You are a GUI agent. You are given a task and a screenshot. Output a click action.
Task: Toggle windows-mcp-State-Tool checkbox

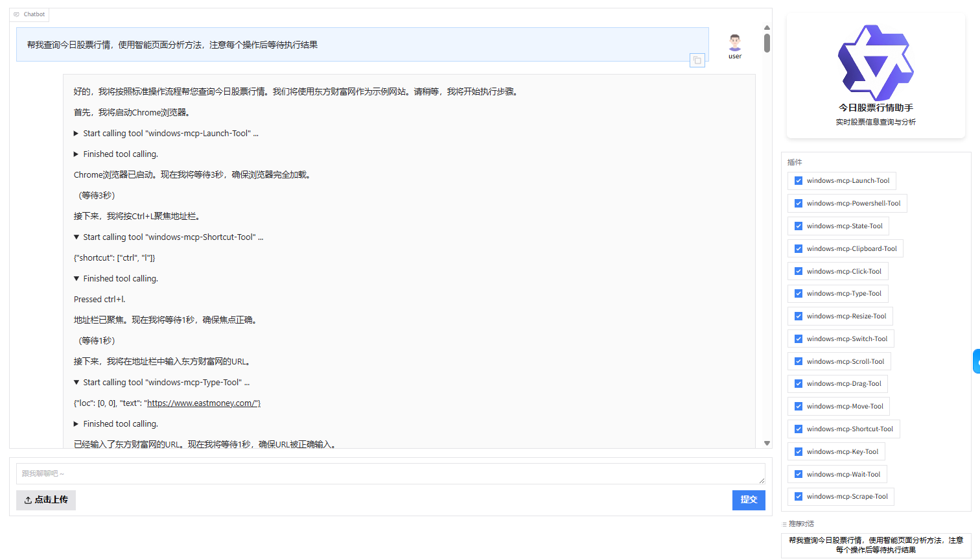pos(799,226)
